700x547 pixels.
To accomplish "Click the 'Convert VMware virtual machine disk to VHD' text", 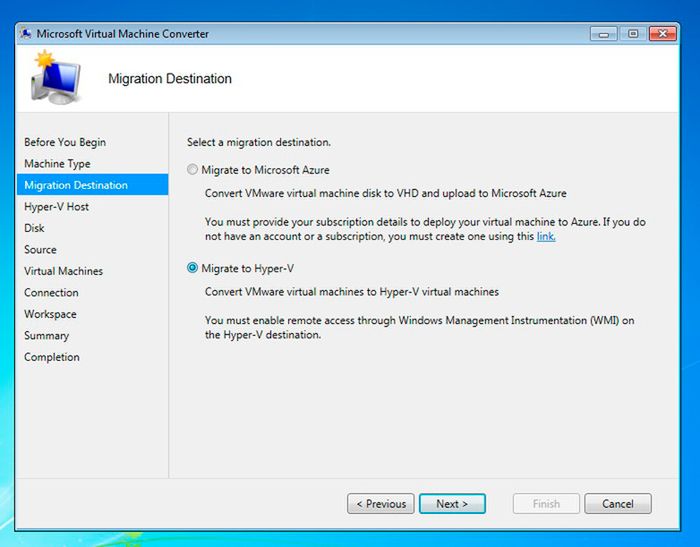I will click(x=386, y=193).
